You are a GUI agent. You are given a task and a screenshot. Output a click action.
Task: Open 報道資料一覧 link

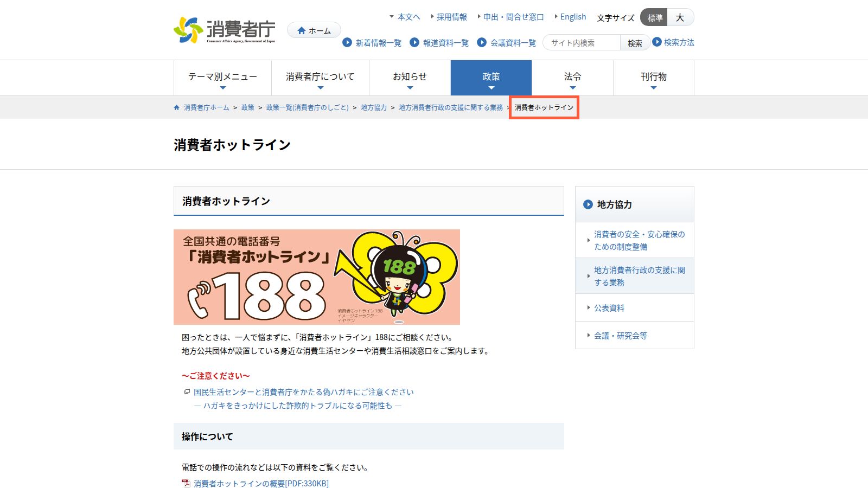445,42
